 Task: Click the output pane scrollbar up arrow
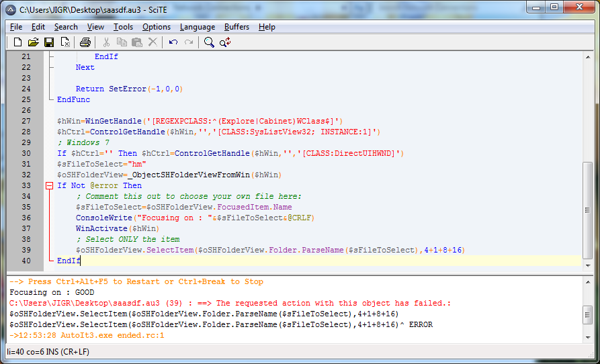[x=588, y=282]
